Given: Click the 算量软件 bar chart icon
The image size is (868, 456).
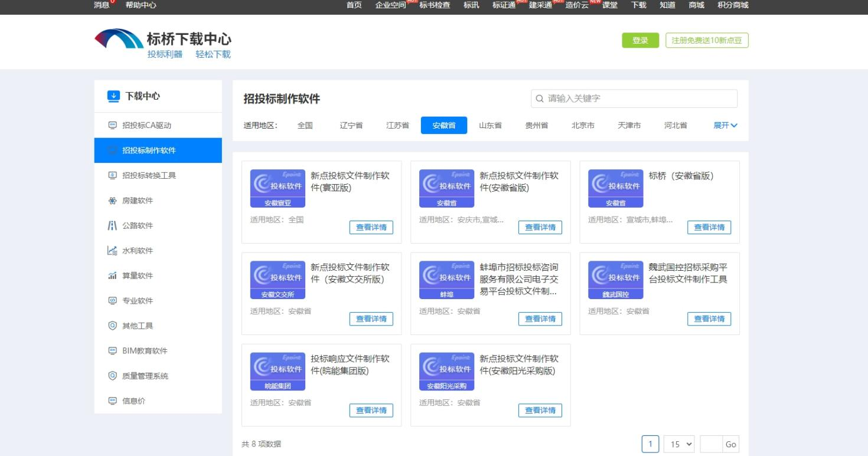Looking at the screenshot, I should pyautogui.click(x=112, y=275).
